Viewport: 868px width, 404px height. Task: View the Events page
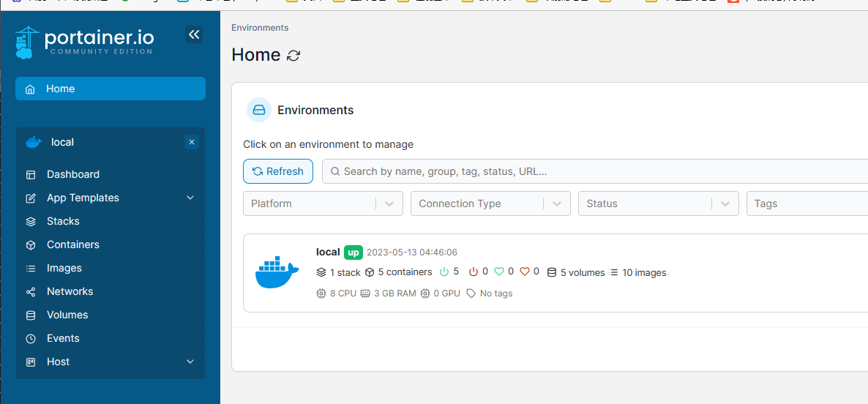63,338
